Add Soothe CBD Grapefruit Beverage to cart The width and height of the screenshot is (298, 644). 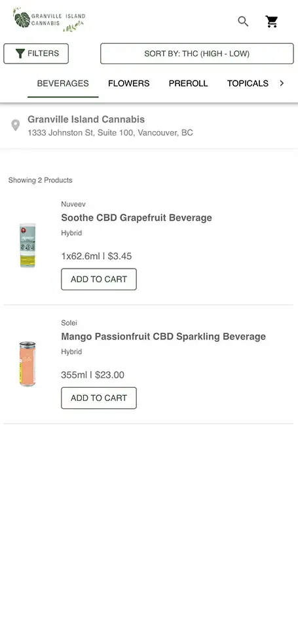click(99, 279)
